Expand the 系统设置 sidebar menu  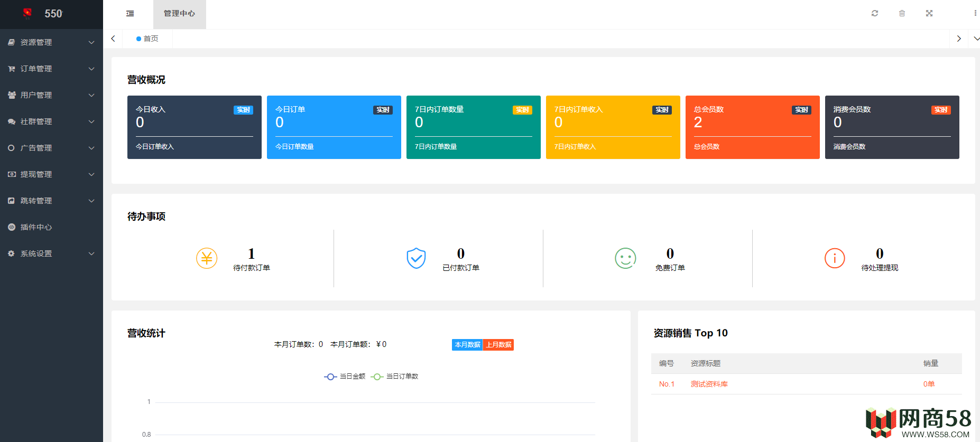point(51,253)
